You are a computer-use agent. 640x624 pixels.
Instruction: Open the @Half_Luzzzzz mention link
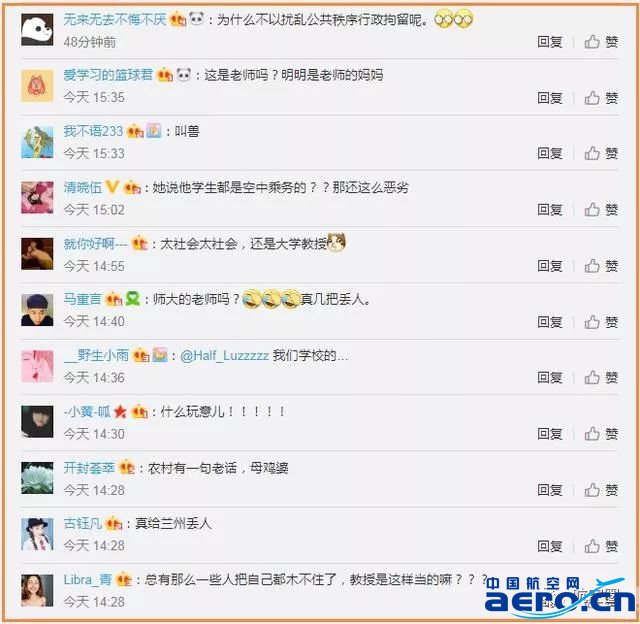pyautogui.click(x=224, y=355)
